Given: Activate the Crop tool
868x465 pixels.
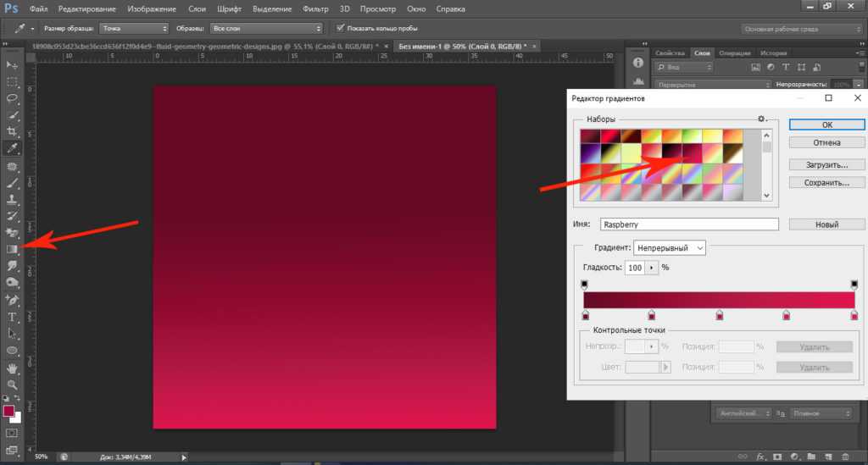Looking at the screenshot, I should pyautogui.click(x=12, y=131).
